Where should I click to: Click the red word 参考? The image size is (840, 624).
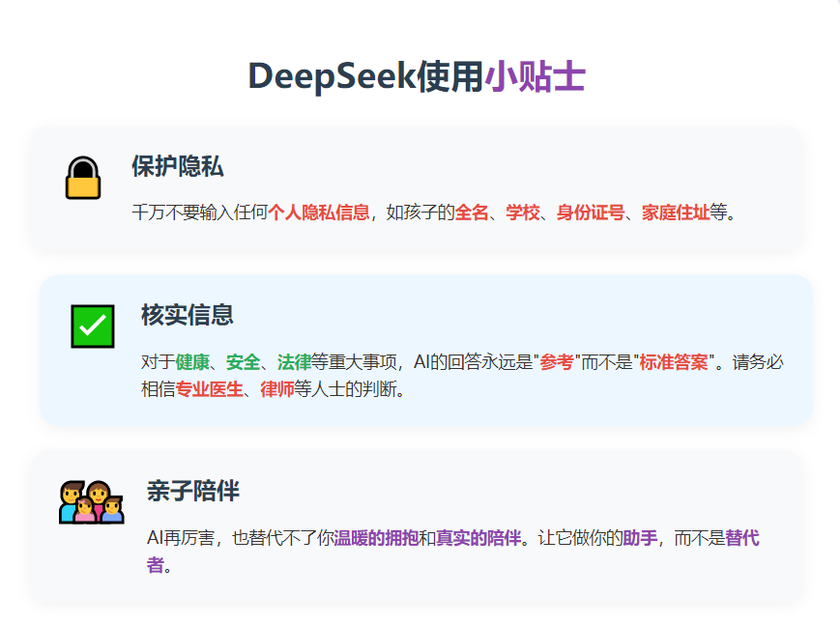pyautogui.click(x=557, y=362)
